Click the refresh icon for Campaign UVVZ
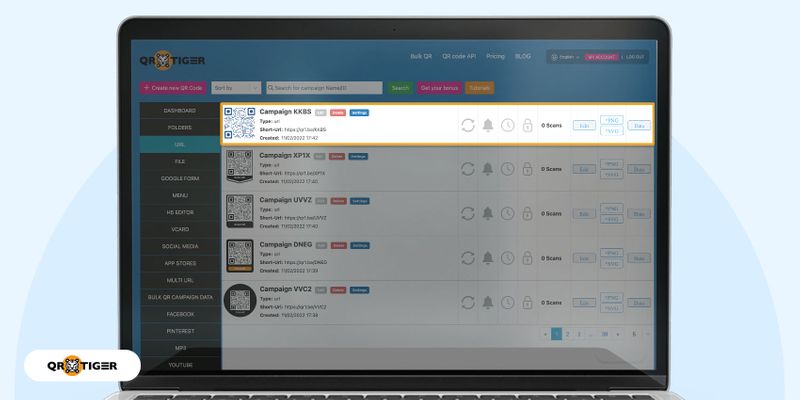Viewport: 800px width, 400px height. click(x=468, y=213)
